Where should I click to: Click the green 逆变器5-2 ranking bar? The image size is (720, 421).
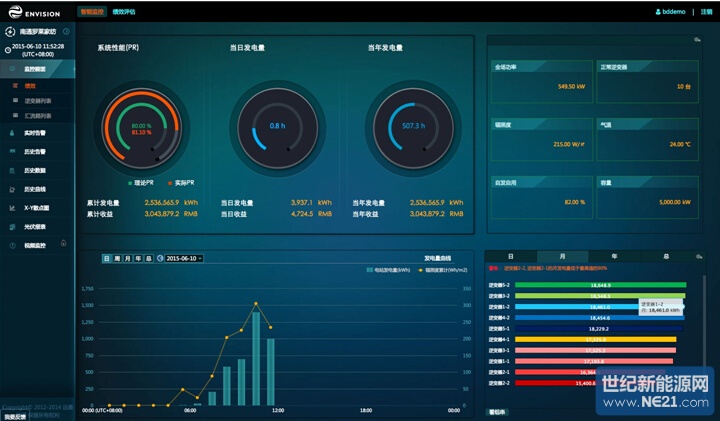point(598,285)
